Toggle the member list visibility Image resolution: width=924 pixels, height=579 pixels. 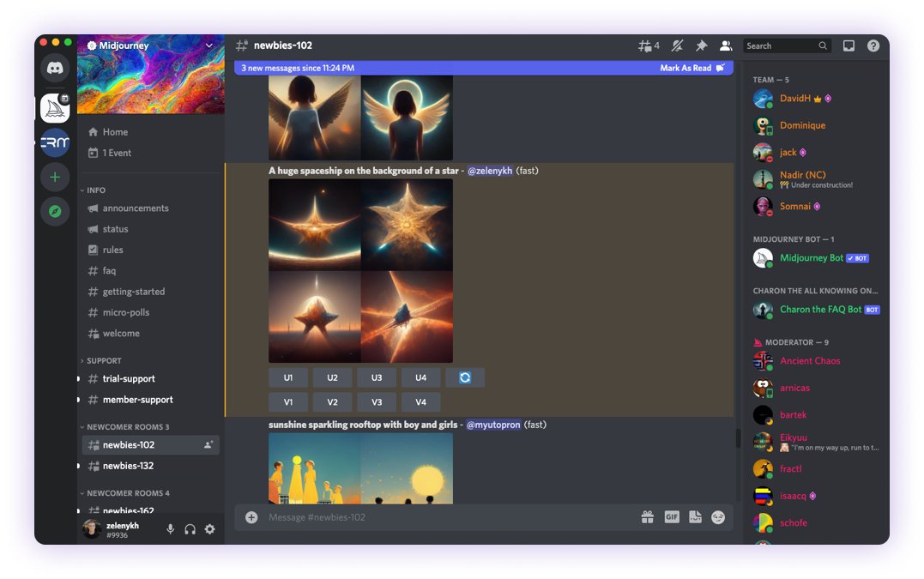726,46
